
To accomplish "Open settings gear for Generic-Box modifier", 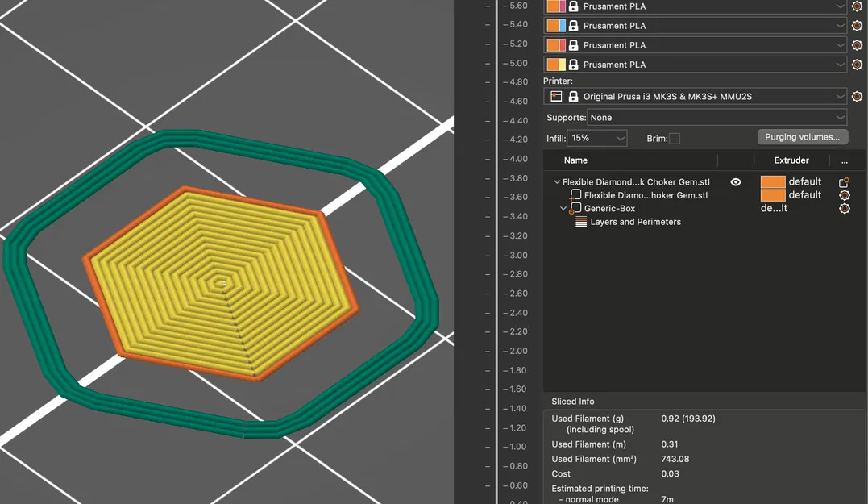I will coord(844,208).
